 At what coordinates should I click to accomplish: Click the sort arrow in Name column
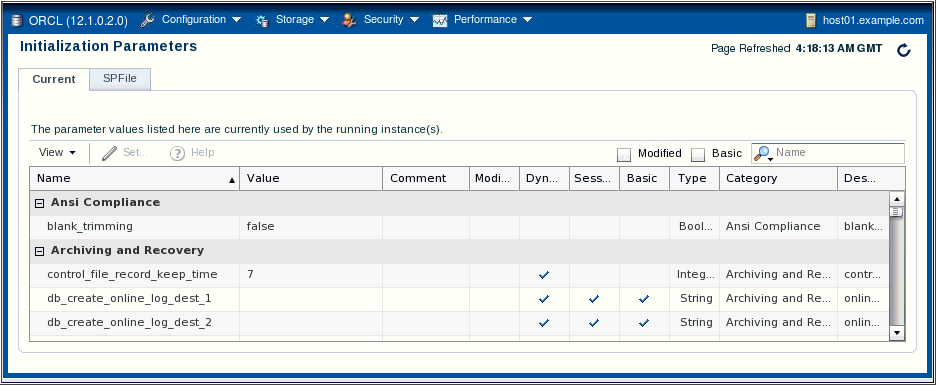pyautogui.click(x=232, y=180)
